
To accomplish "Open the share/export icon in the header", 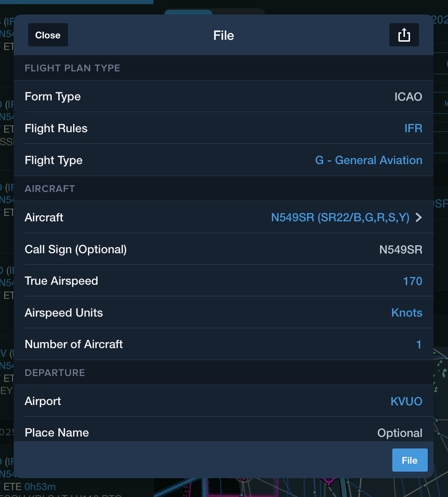I will [404, 35].
